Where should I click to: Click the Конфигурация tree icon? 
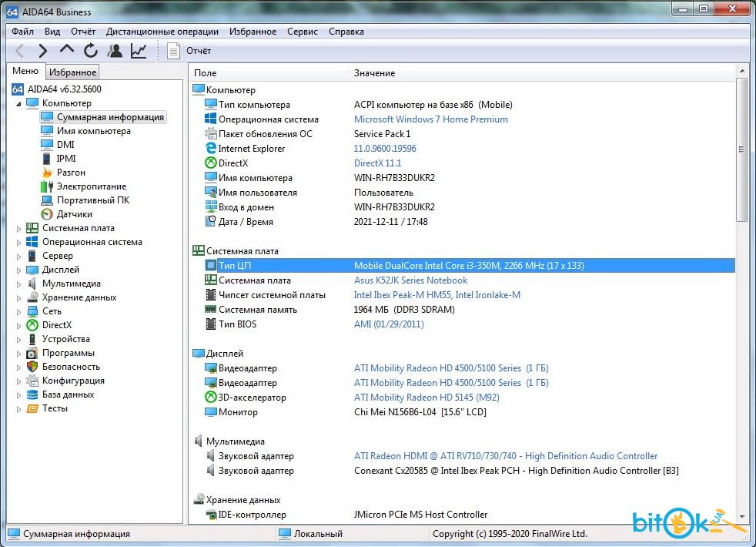[32, 381]
